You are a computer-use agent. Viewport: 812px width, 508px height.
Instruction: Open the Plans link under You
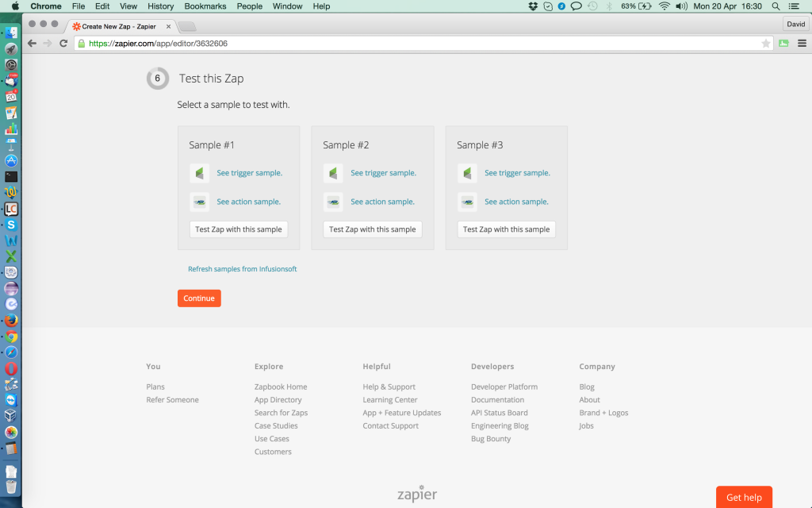155,387
